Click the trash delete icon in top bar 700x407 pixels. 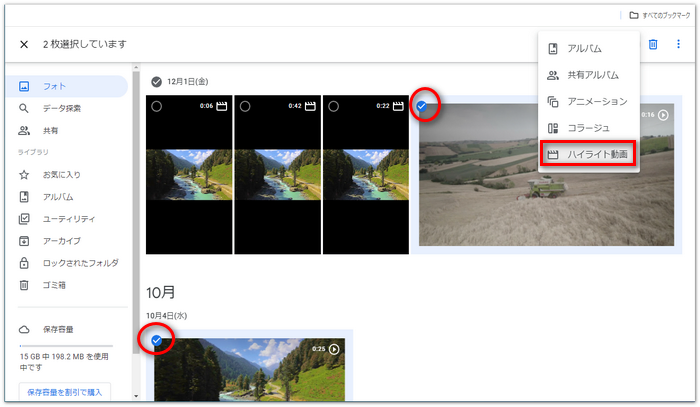coord(653,45)
